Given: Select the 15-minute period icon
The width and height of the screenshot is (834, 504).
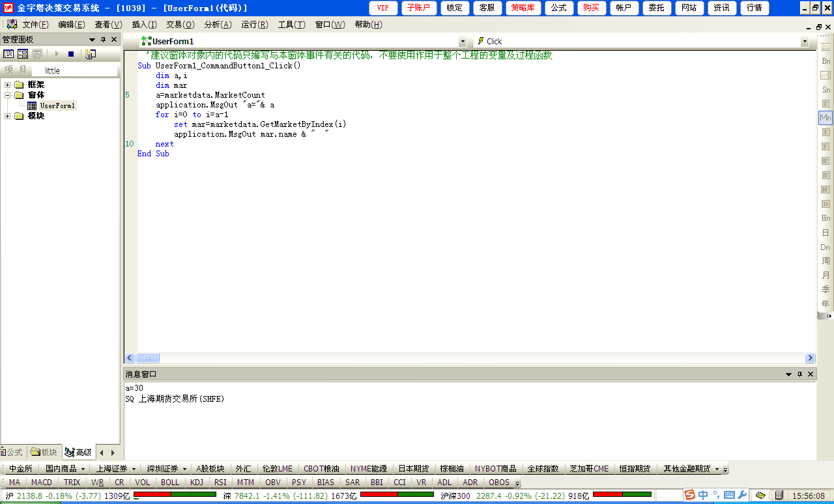Looking at the screenshot, I should pyautogui.click(x=826, y=175).
